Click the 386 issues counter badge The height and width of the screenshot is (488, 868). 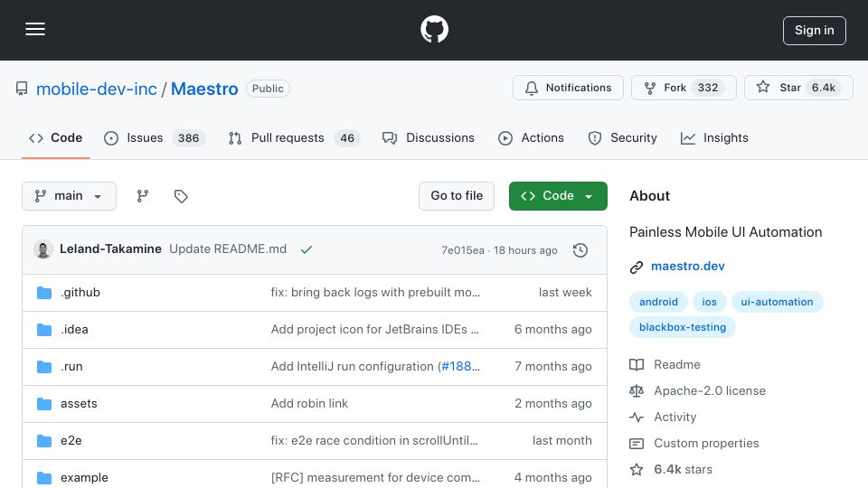click(x=188, y=137)
